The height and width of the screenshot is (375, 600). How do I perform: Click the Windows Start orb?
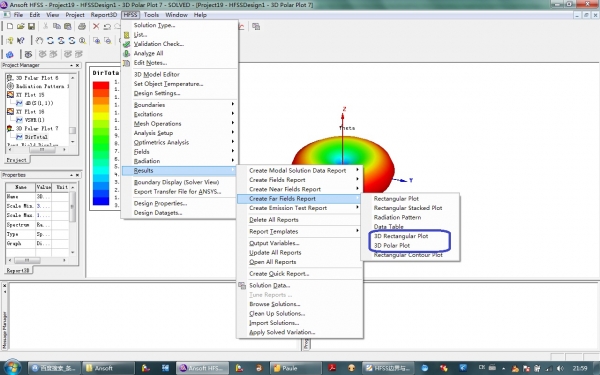click(x=12, y=367)
